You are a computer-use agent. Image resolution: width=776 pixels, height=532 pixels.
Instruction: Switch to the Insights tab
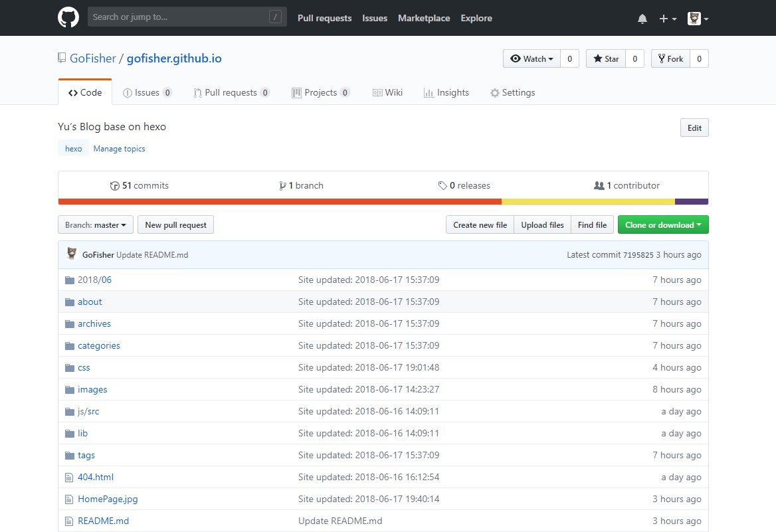(446, 93)
